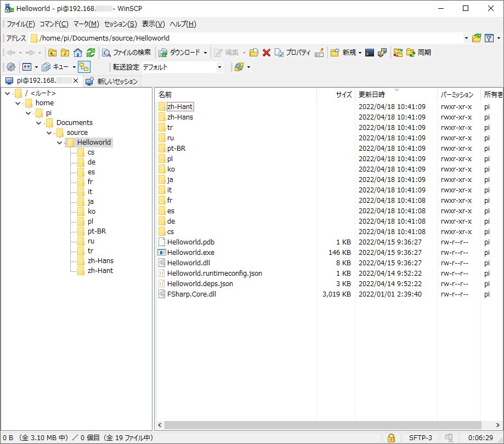Click the Find Files (ファイルの検索) button
Viewport: 504px width, 444px height.
[x=126, y=53]
